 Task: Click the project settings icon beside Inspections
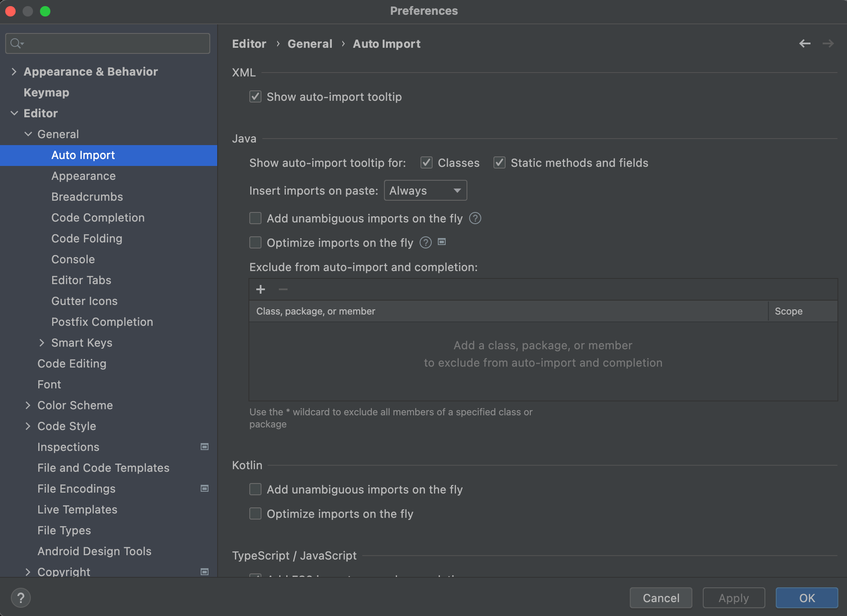(205, 447)
